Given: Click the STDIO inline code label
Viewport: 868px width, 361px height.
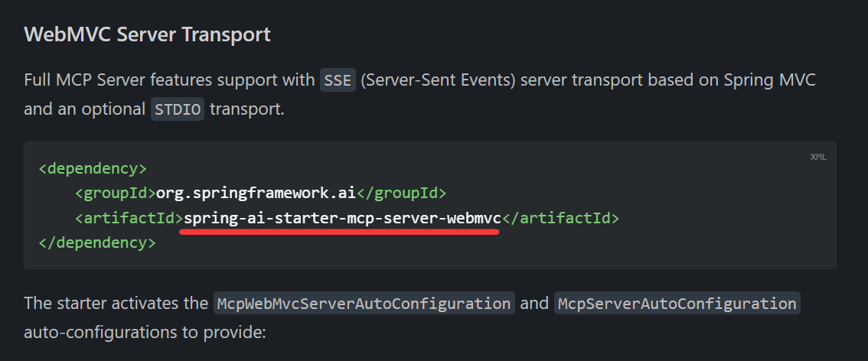Looking at the screenshot, I should coord(178,109).
